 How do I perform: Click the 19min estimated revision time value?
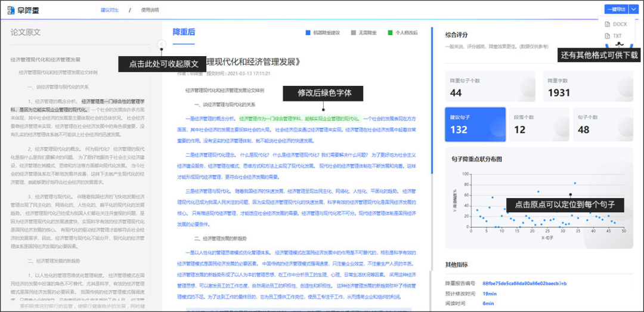tap(490, 294)
